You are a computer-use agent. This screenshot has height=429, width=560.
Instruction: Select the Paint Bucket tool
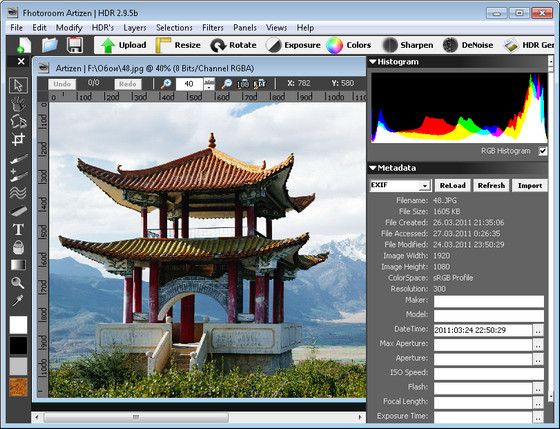pyautogui.click(x=18, y=247)
